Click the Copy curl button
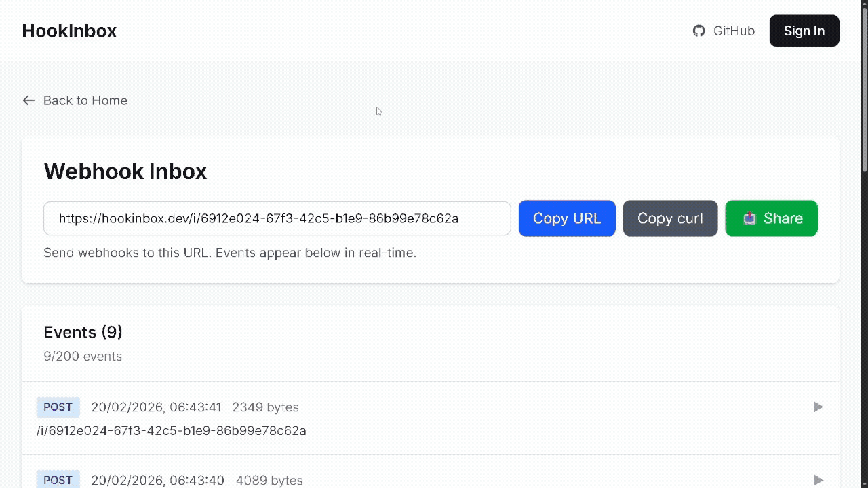868x488 pixels. (x=670, y=218)
